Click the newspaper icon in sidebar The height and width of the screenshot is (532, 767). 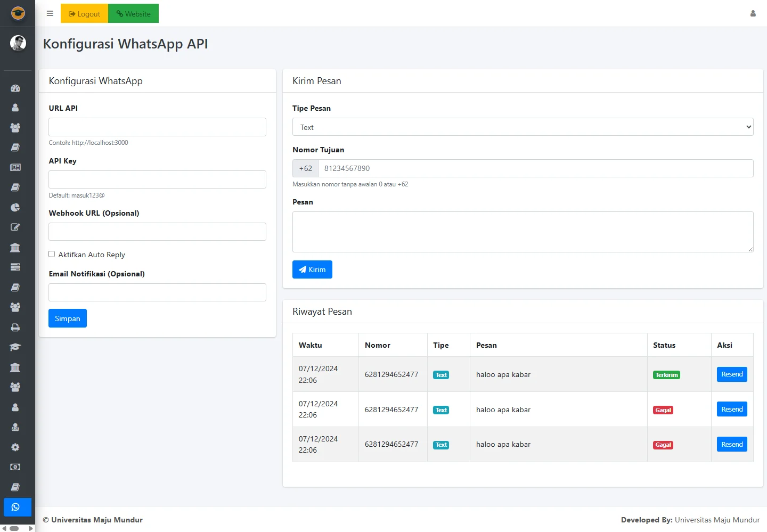15,167
